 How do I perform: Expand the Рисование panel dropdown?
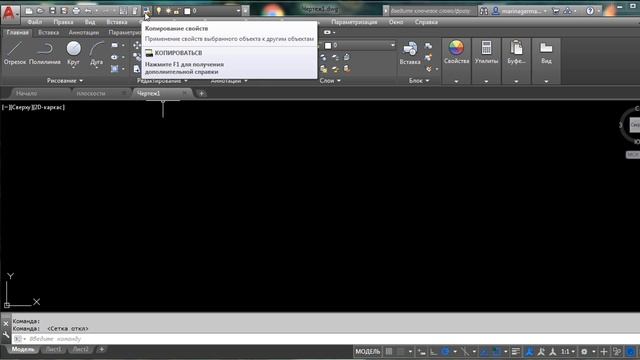pos(64,81)
